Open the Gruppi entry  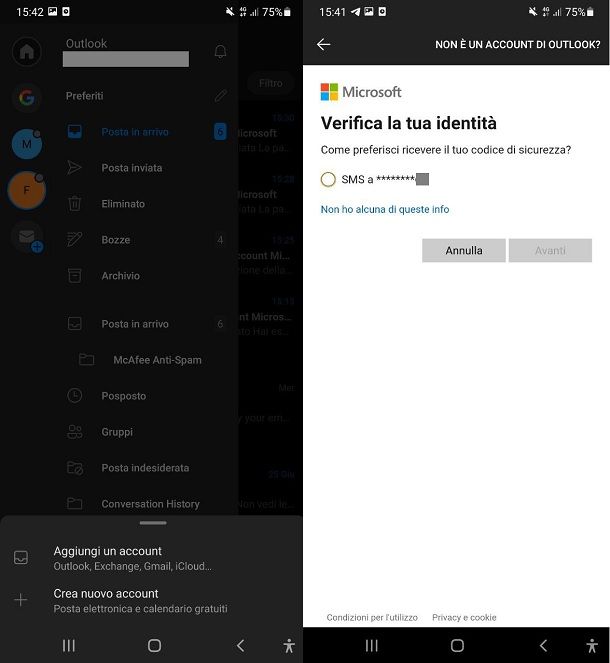point(146,432)
